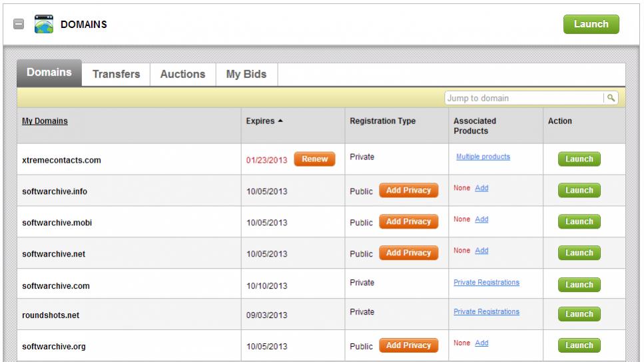
Task: Click Add link for softwarchive.mobi products
Action: click(482, 219)
